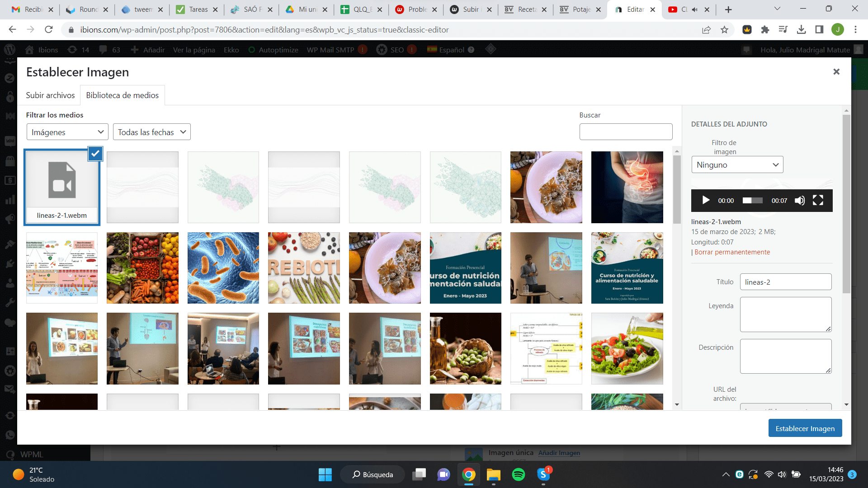Open WP Mail SMTP admin bar menu
The width and height of the screenshot is (868, 488).
pyautogui.click(x=337, y=50)
